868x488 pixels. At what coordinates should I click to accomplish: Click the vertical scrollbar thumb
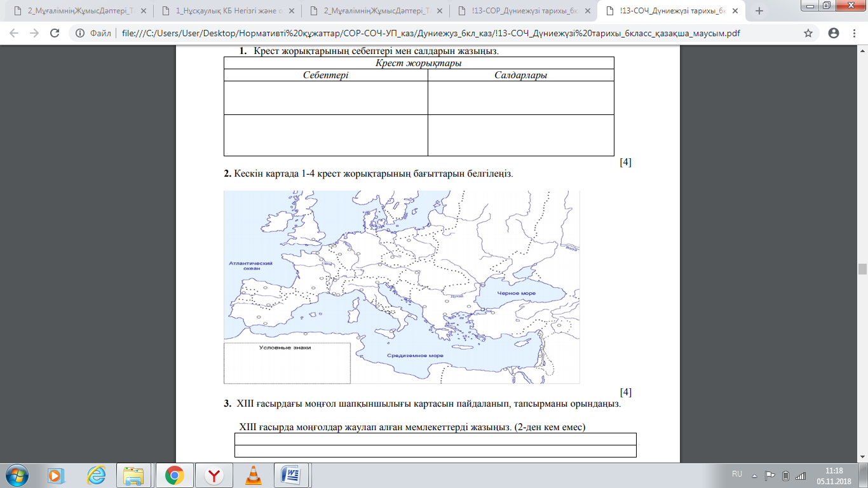[x=862, y=269]
